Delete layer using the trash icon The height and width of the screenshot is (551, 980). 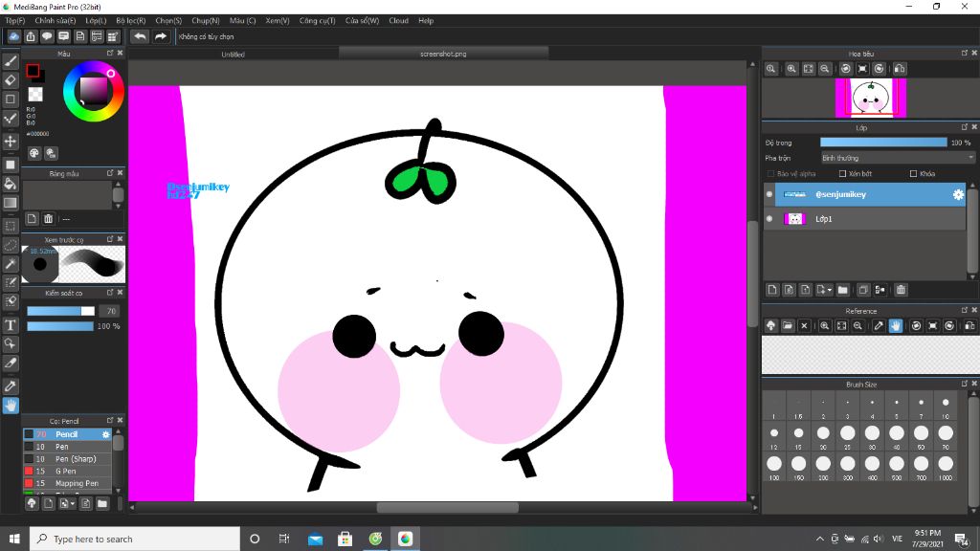pyautogui.click(x=901, y=290)
